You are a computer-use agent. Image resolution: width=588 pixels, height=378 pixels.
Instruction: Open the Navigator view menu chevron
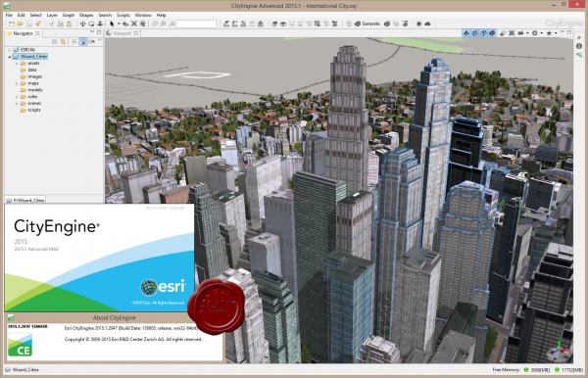(99, 41)
